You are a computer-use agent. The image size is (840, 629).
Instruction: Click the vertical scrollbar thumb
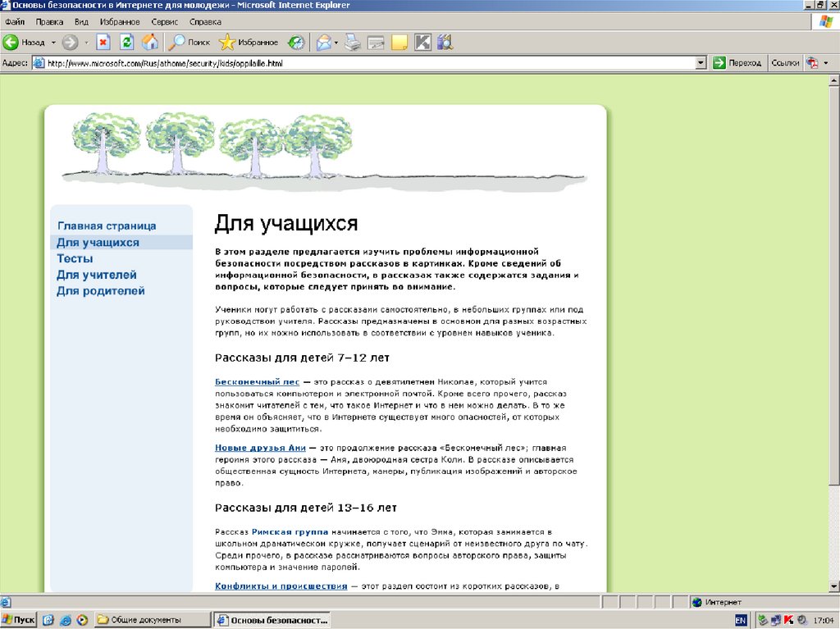coord(834,286)
